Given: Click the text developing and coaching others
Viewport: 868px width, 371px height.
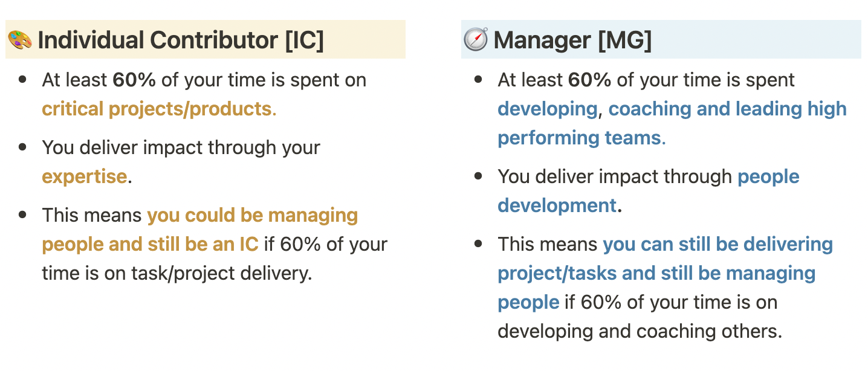Looking at the screenshot, I should 640,332.
